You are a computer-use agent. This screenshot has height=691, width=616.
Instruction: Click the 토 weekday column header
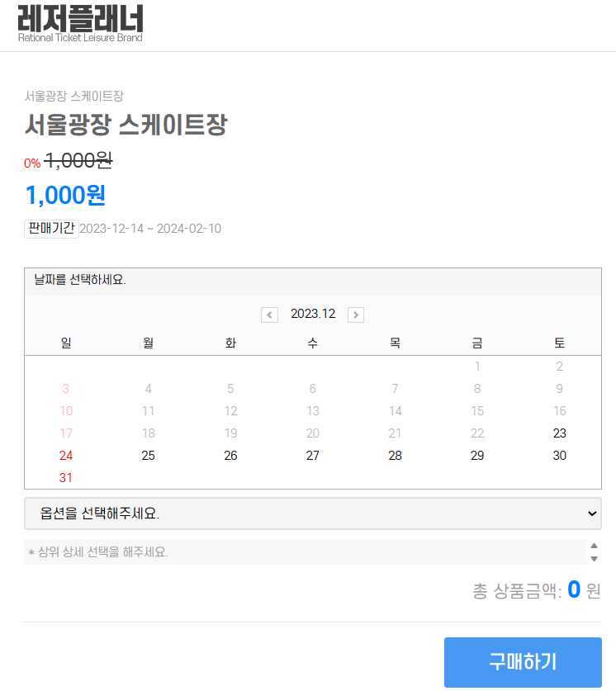click(559, 343)
